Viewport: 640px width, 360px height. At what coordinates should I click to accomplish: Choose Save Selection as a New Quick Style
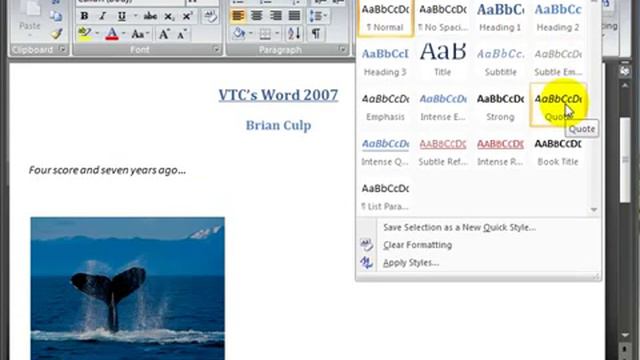[459, 227]
